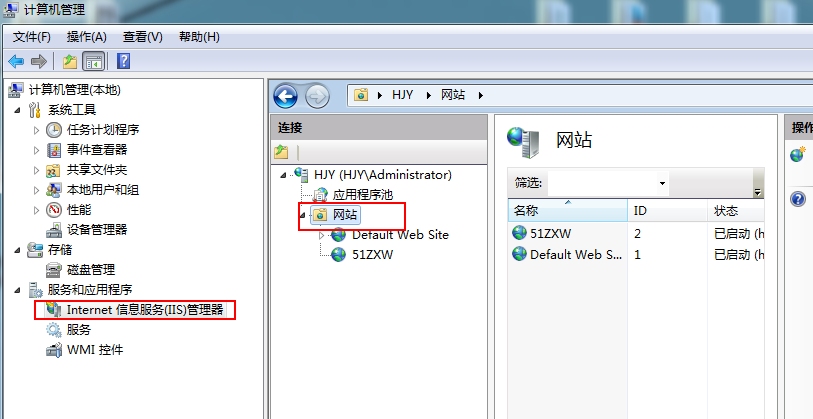The height and width of the screenshot is (419, 813).
Task: Sort by the ID column header
Action: point(668,211)
